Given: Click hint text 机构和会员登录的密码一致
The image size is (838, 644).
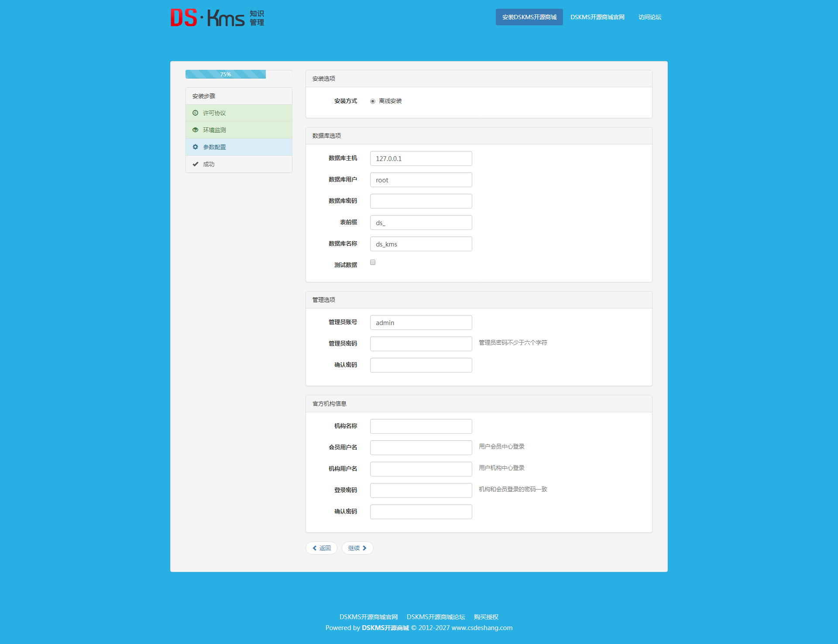Looking at the screenshot, I should click(513, 490).
